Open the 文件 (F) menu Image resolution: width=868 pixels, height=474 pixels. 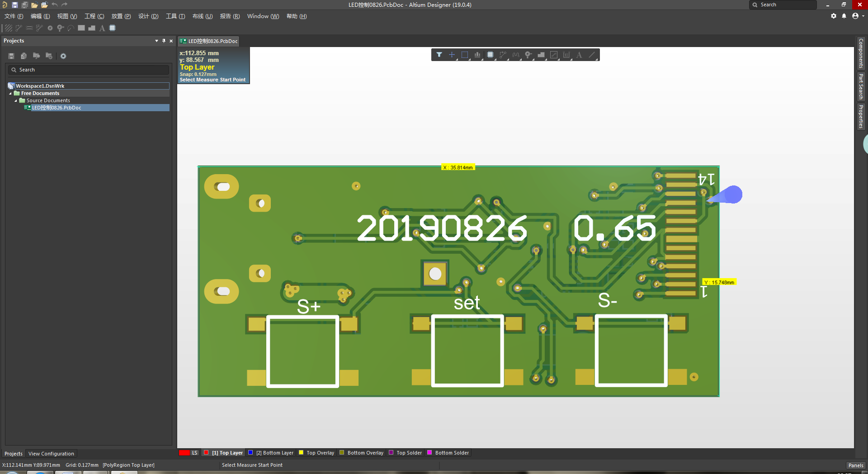[14, 16]
